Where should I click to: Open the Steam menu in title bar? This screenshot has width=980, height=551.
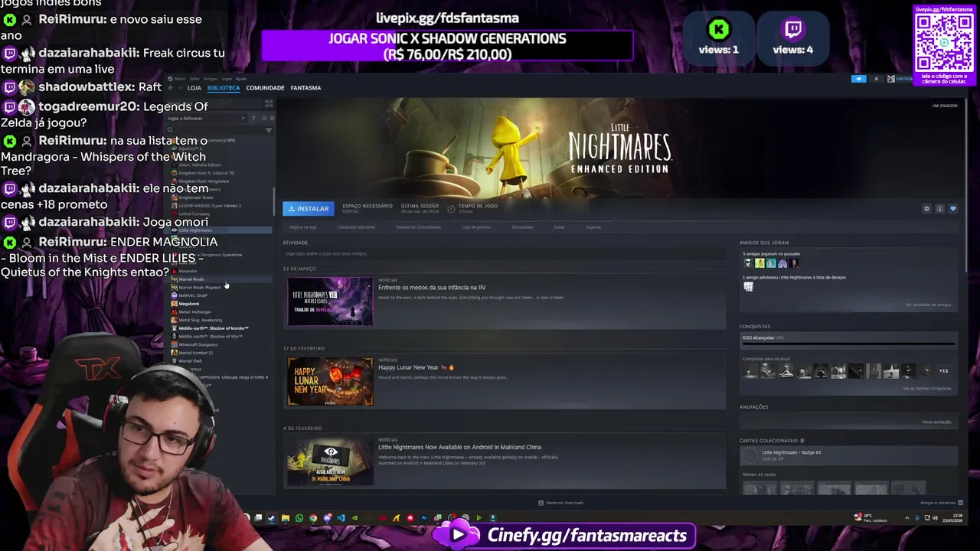(x=180, y=79)
